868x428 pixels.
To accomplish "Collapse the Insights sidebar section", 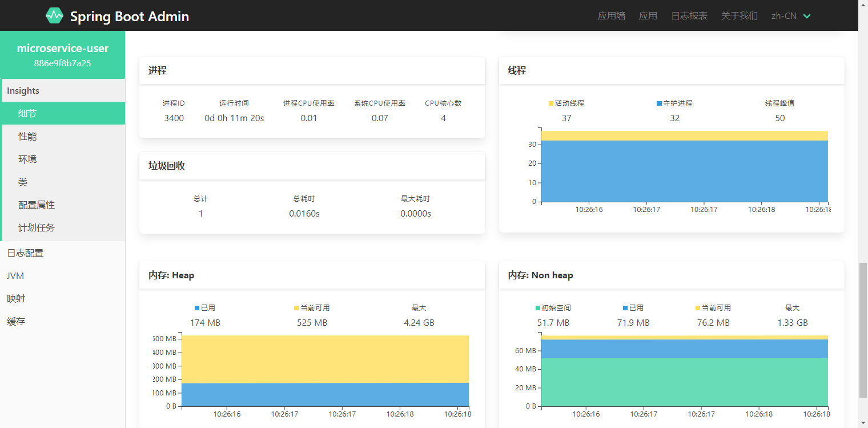I will tap(63, 90).
